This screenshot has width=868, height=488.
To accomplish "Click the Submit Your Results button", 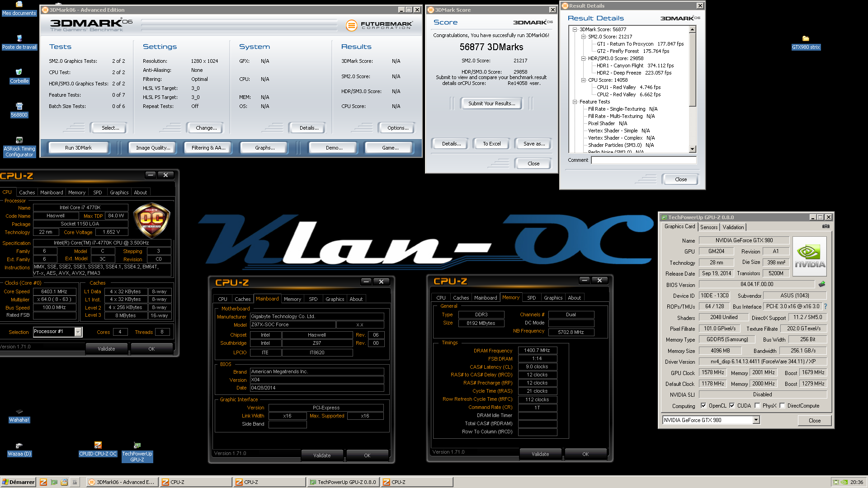I will coord(491,103).
